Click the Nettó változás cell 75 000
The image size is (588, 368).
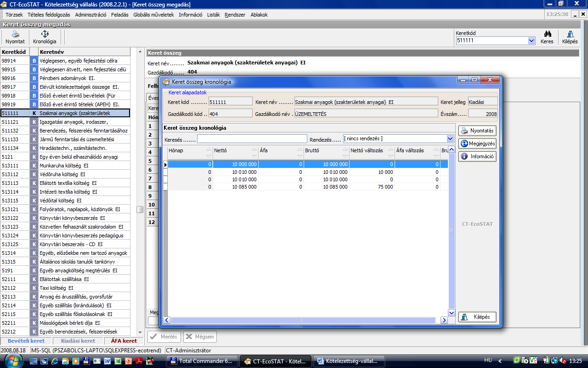tap(372, 187)
